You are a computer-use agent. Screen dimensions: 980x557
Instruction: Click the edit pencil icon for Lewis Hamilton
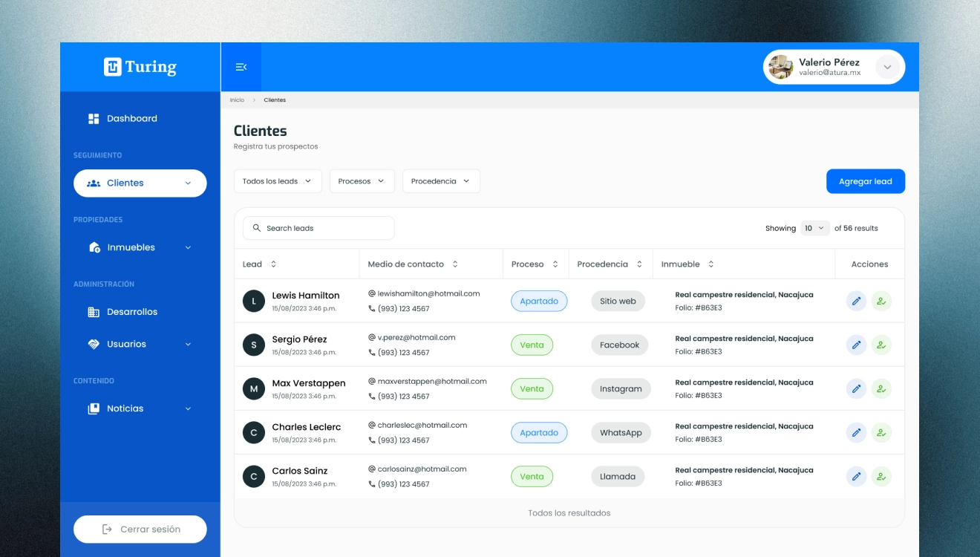(856, 301)
